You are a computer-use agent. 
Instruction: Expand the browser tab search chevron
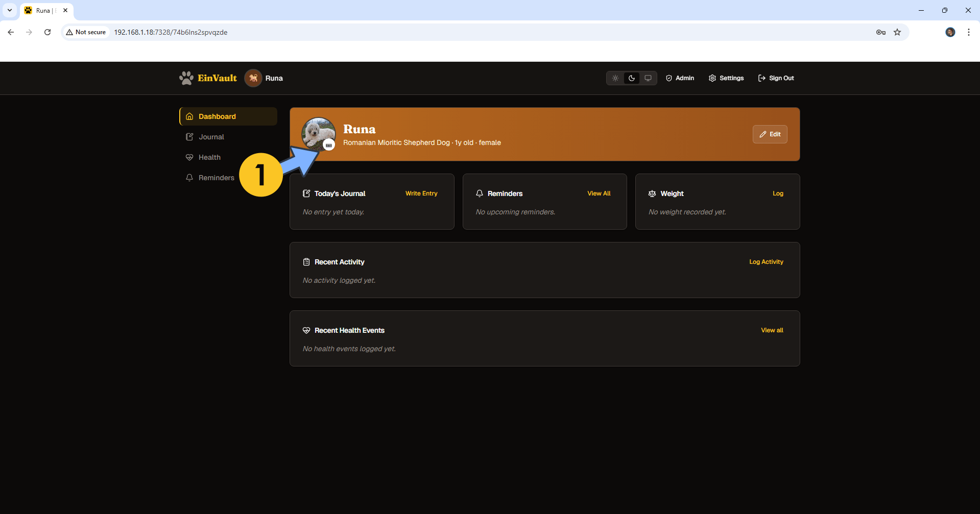click(10, 10)
